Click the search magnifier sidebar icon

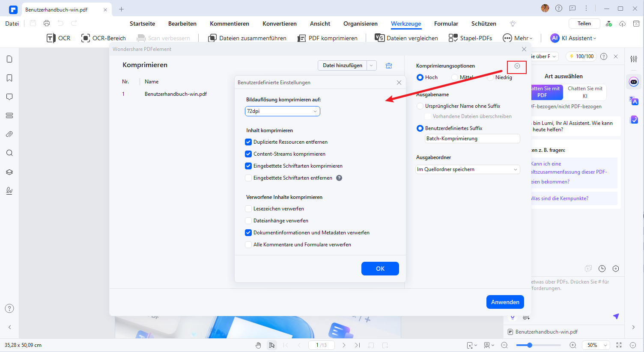pos(9,153)
